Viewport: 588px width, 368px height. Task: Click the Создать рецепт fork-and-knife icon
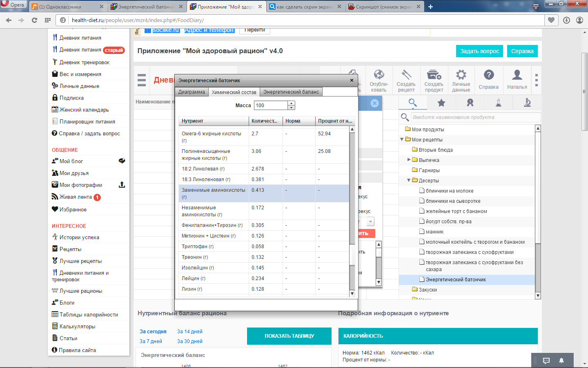406,75
